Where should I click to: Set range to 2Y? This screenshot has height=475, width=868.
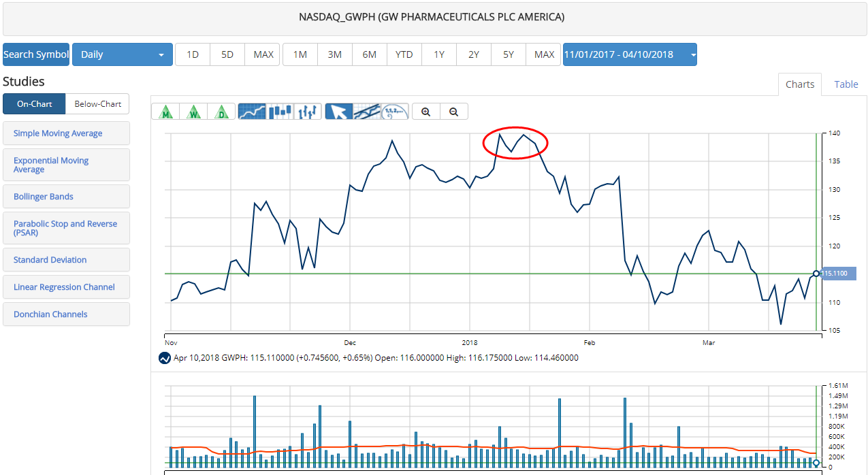(x=474, y=54)
